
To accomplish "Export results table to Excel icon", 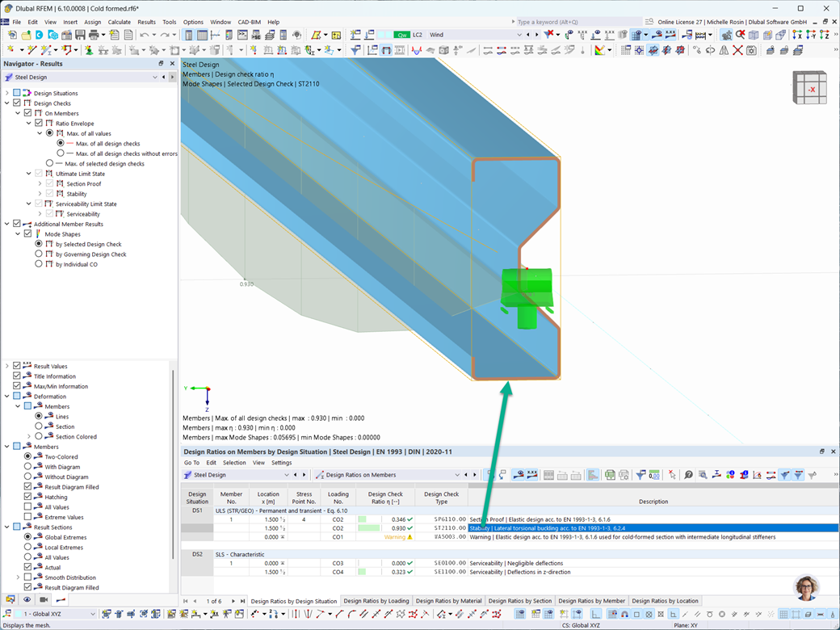I will [610, 475].
